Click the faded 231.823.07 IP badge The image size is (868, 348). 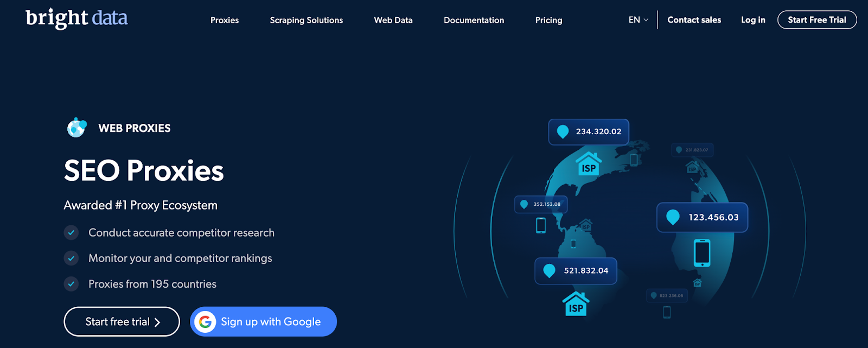(x=692, y=150)
